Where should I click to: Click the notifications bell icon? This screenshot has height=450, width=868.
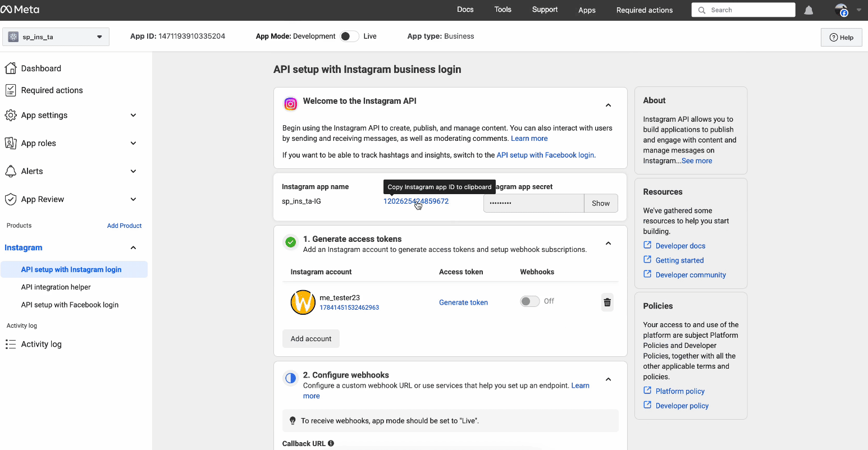(x=808, y=10)
